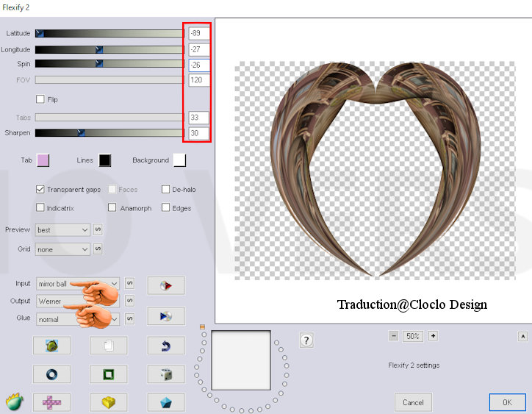Open the help question mark button
This screenshot has width=532, height=414.
[307, 340]
